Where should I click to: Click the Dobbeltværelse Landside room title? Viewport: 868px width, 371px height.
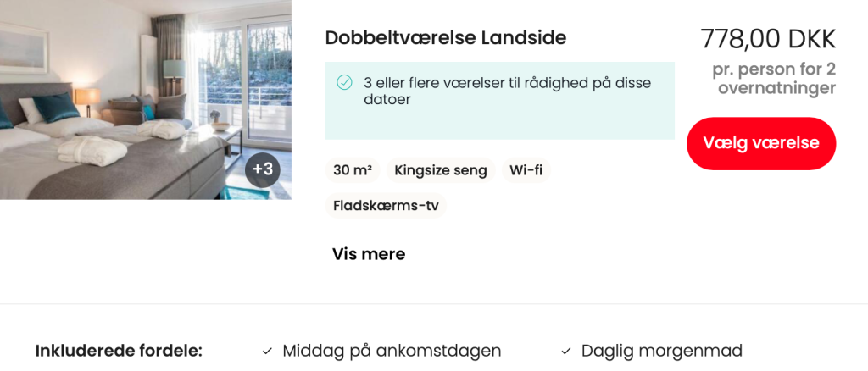(x=445, y=38)
